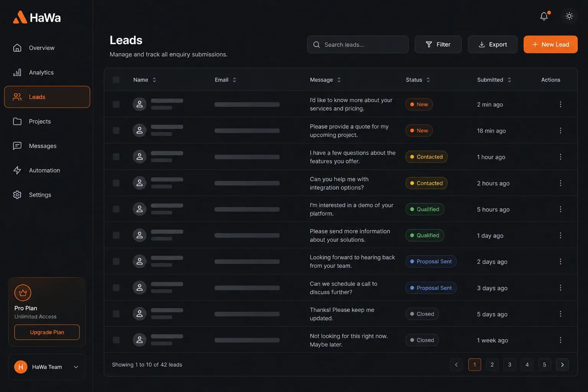Open row actions for '2 min ago' lead
Viewport: 588px width, 392px height.
click(560, 104)
